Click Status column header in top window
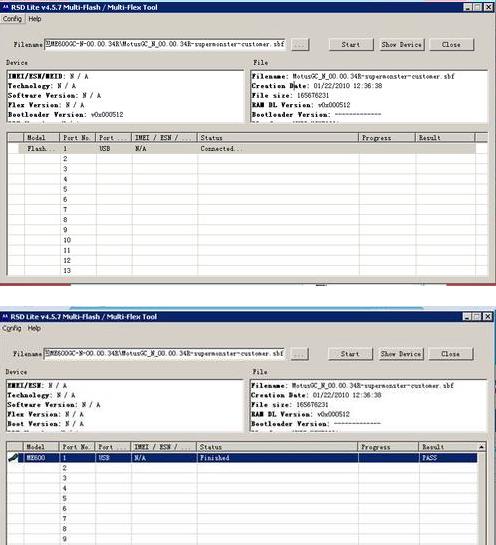The image size is (496, 545). pyautogui.click(x=277, y=138)
